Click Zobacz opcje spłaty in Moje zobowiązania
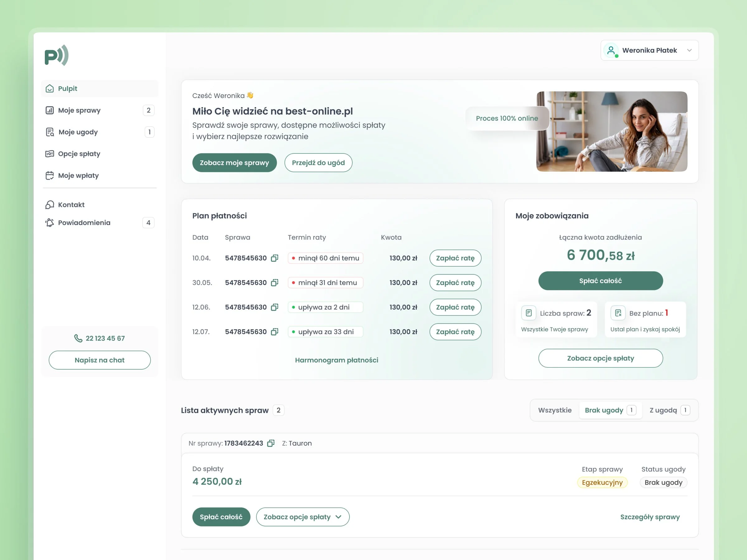This screenshot has height=560, width=747. [x=600, y=358]
